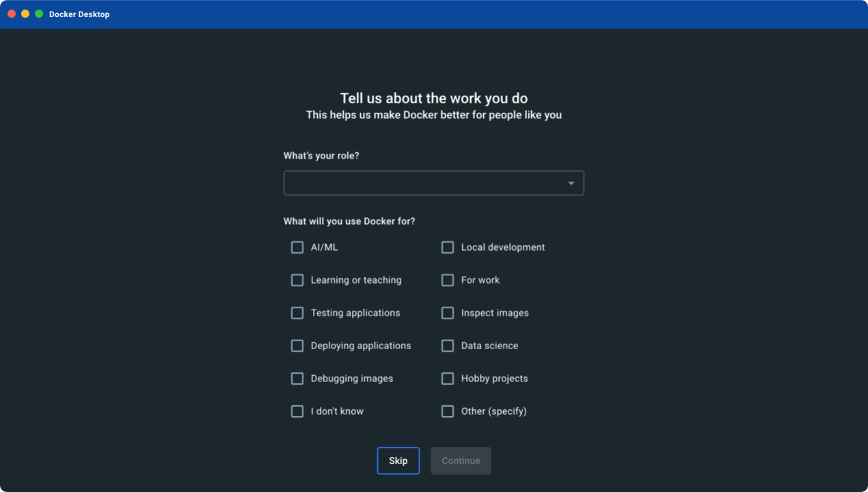Image resolution: width=868 pixels, height=492 pixels.
Task: Click the 'Tell us about the work you do' heading
Action: point(434,98)
